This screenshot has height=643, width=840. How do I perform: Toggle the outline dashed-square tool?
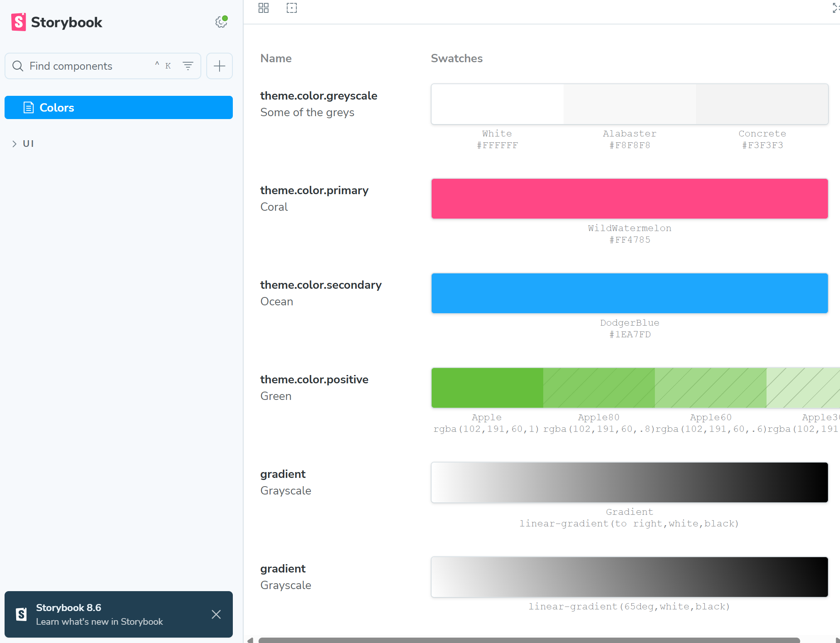click(x=292, y=8)
